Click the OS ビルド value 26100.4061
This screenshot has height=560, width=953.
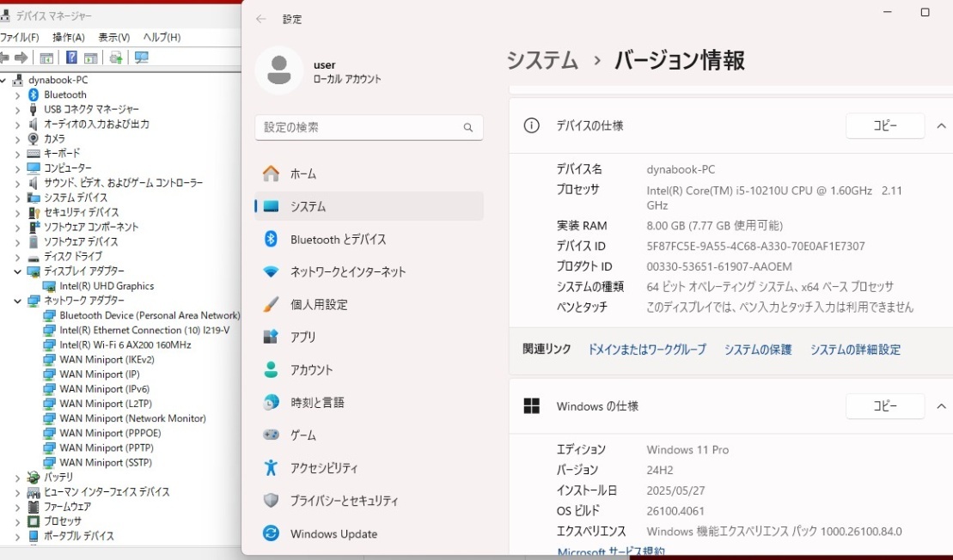[675, 511]
